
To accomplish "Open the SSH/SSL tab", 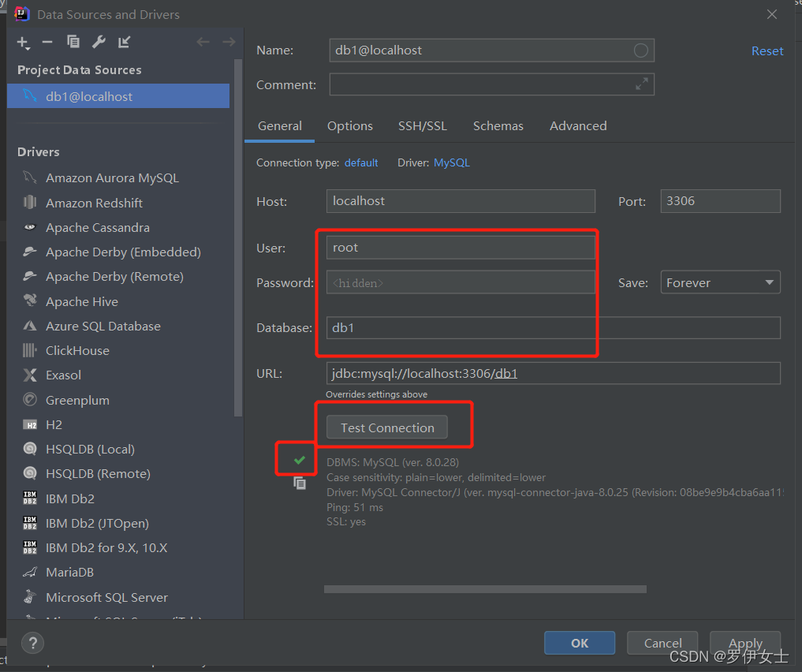I will [423, 126].
